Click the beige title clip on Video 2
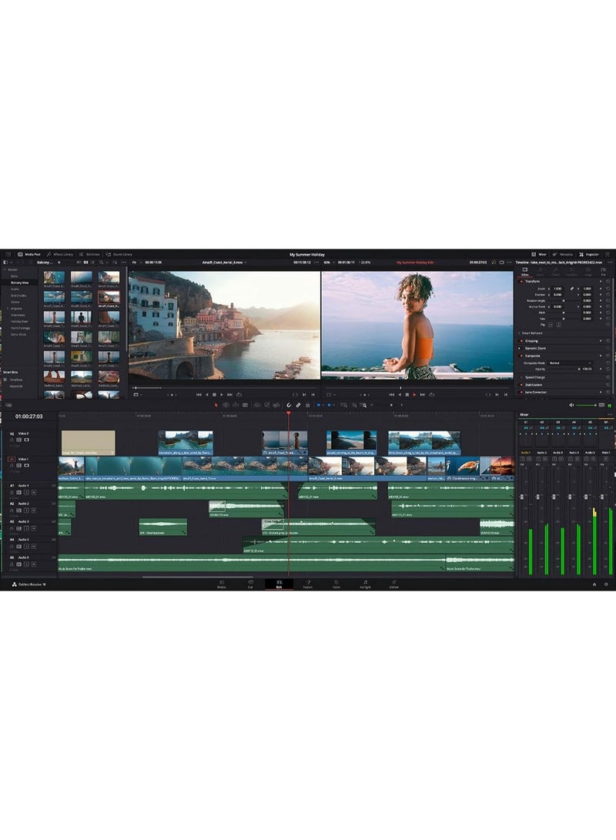This screenshot has height=840, width=616. click(x=89, y=443)
